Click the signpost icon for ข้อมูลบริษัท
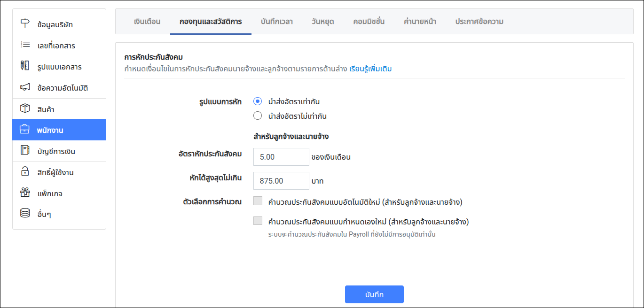The height and width of the screenshot is (308, 644). click(25, 24)
